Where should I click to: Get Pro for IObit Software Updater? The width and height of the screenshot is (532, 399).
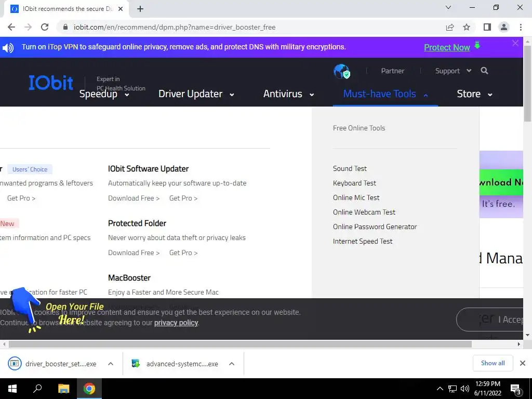183,198
